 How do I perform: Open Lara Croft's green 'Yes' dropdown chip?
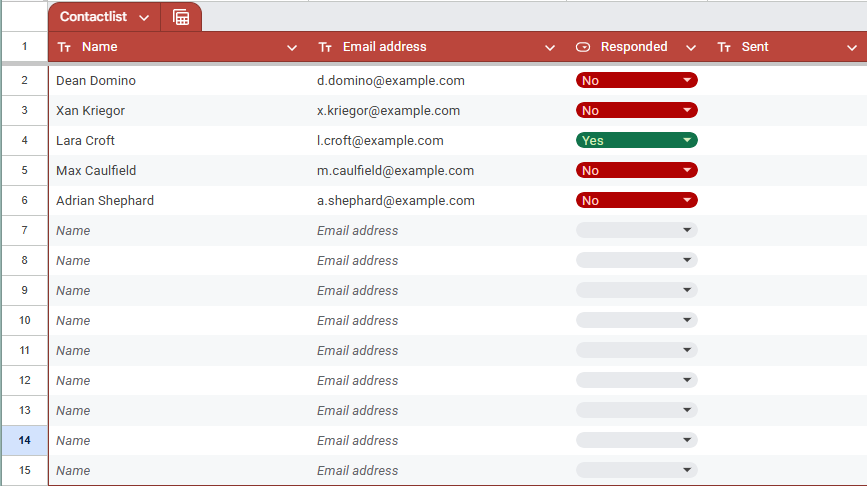(636, 141)
